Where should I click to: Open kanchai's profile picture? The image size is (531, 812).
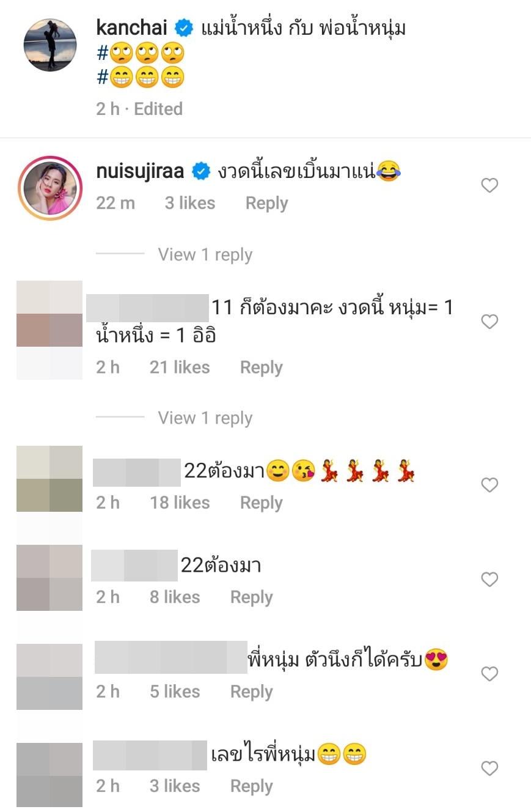point(50,45)
